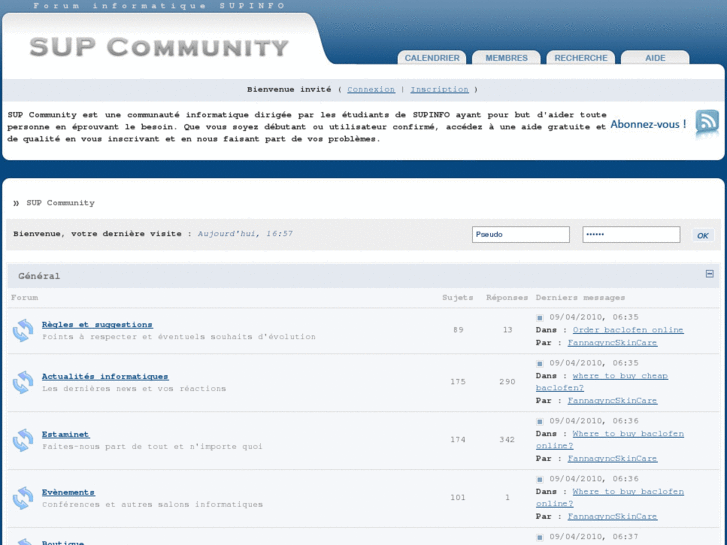
Task: Click the Bienvenue invité text
Action: (289, 90)
